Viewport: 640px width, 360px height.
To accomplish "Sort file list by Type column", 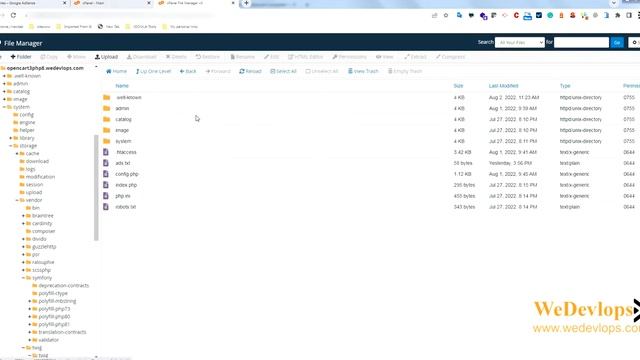I will 565,86.
